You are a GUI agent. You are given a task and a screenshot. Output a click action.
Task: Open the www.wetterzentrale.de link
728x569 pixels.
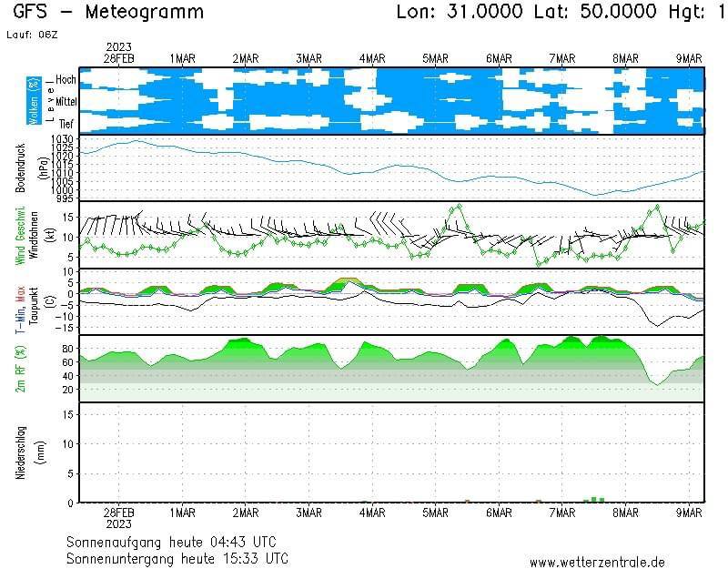pyautogui.click(x=597, y=562)
